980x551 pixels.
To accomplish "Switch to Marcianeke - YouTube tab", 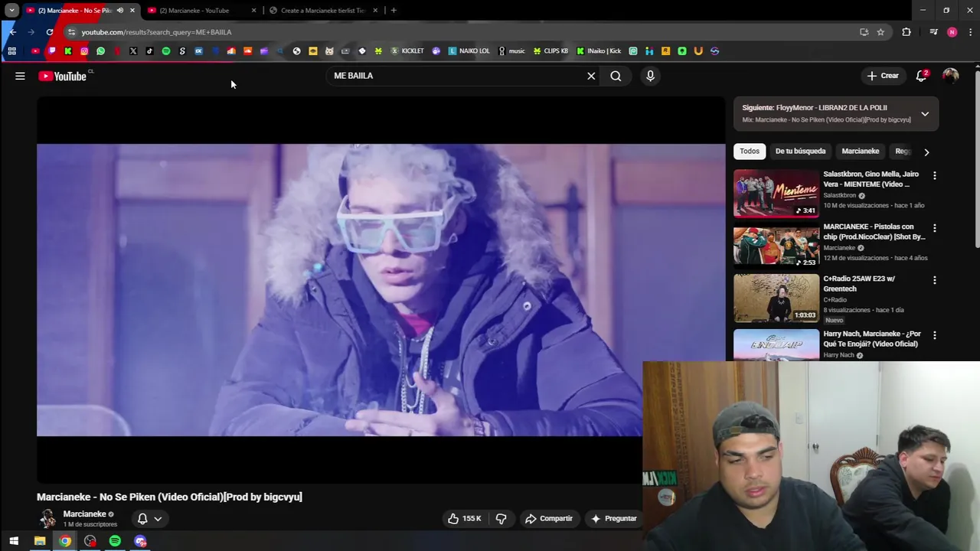I will coord(200,10).
